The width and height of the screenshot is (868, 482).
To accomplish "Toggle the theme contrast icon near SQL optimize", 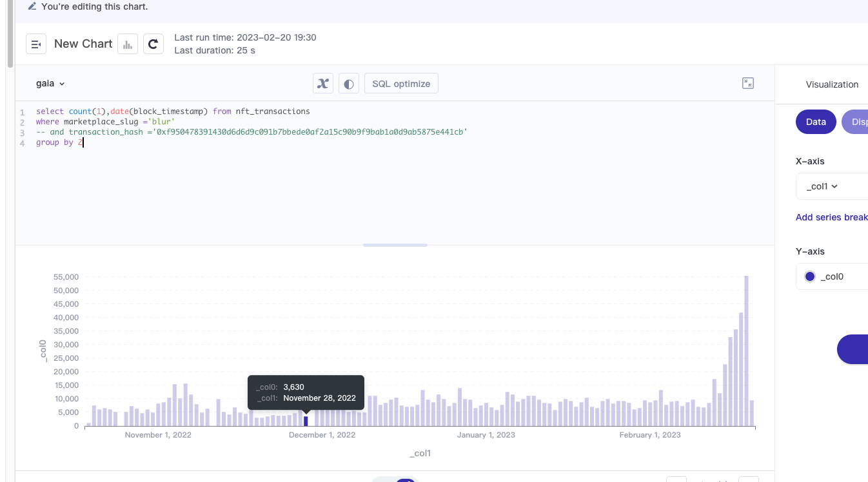I will pos(348,83).
